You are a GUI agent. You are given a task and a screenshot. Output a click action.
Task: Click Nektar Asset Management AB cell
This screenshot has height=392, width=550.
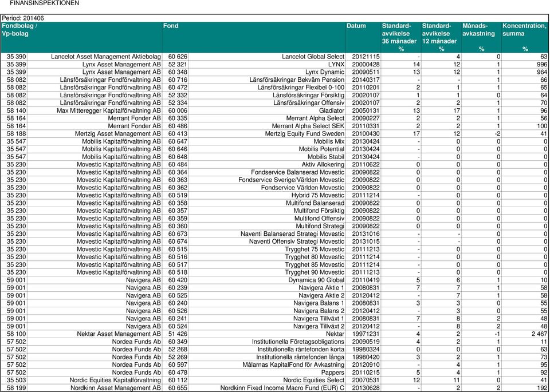94,334
